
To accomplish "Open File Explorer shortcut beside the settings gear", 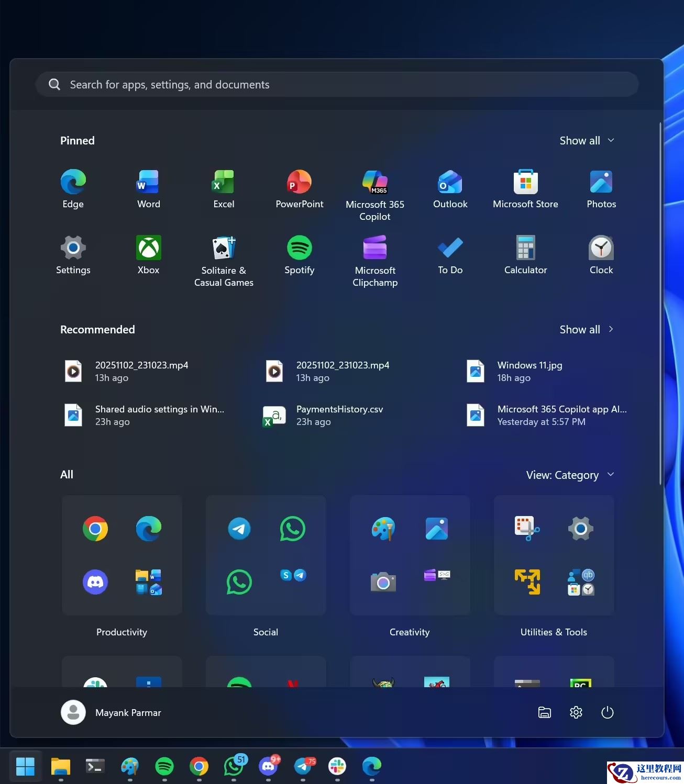I will coord(545,712).
